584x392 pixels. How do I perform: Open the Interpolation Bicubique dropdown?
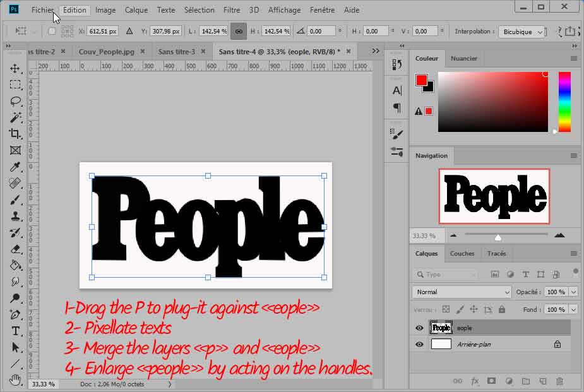[521, 32]
